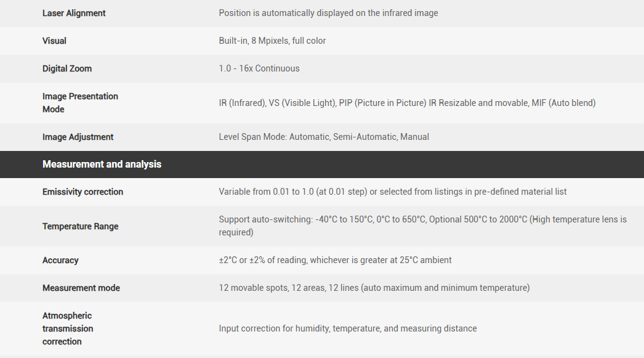Click the Atmospheric transmission correction label
Screen dimensions: 644x358
pos(68,328)
